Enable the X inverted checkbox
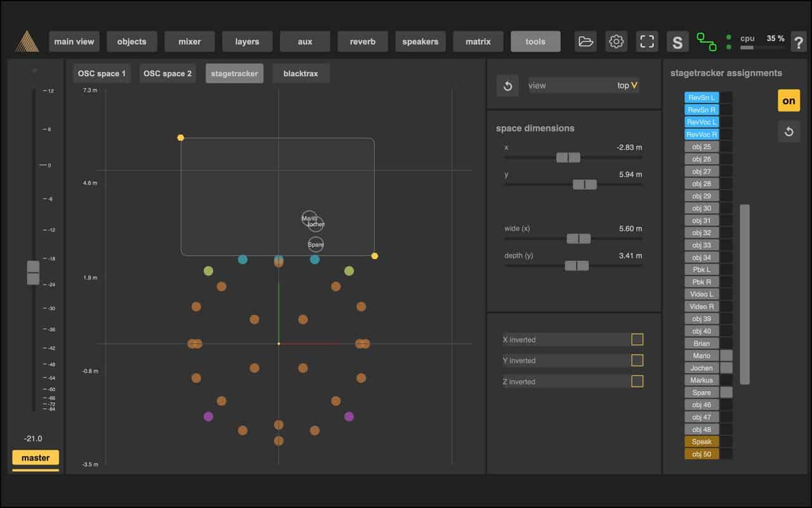 pyautogui.click(x=637, y=340)
